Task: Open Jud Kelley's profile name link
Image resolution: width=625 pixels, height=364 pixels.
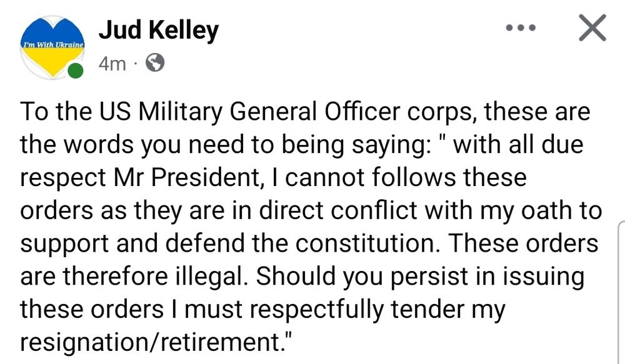Action: pos(158,29)
